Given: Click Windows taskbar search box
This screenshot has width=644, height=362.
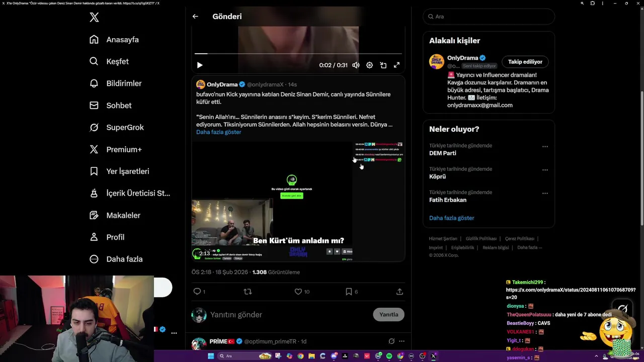Looking at the screenshot, I should point(245,356).
